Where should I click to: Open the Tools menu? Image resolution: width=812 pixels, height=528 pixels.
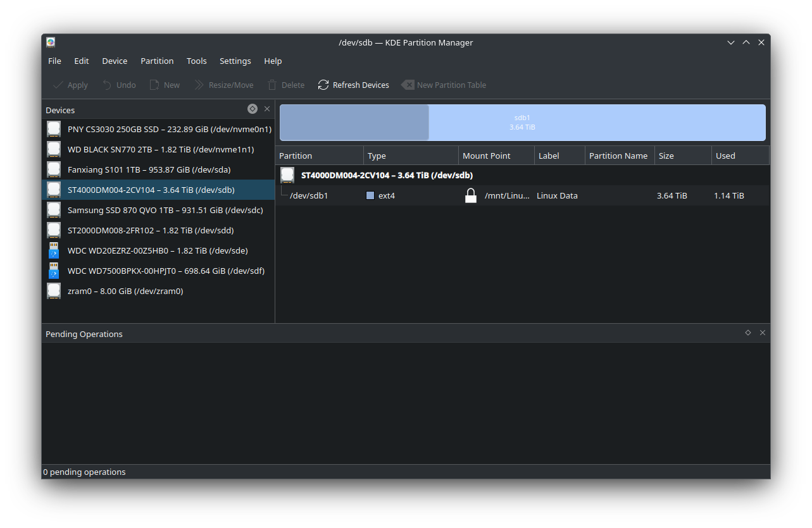pos(197,61)
